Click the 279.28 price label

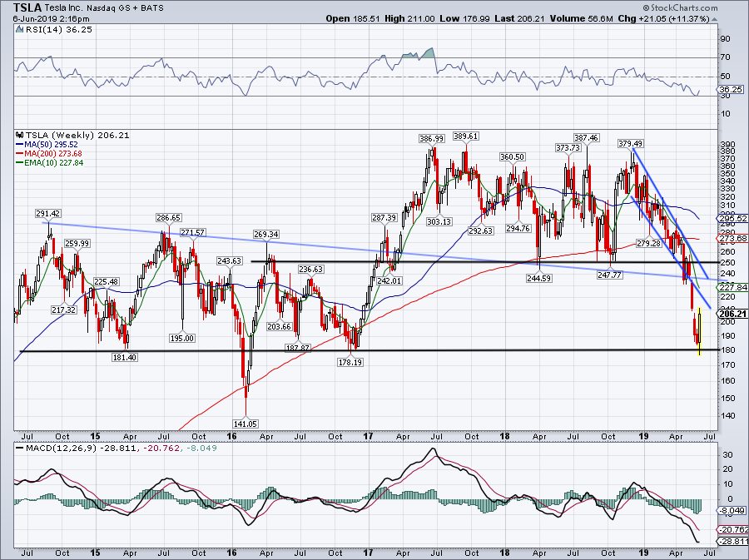coord(648,244)
